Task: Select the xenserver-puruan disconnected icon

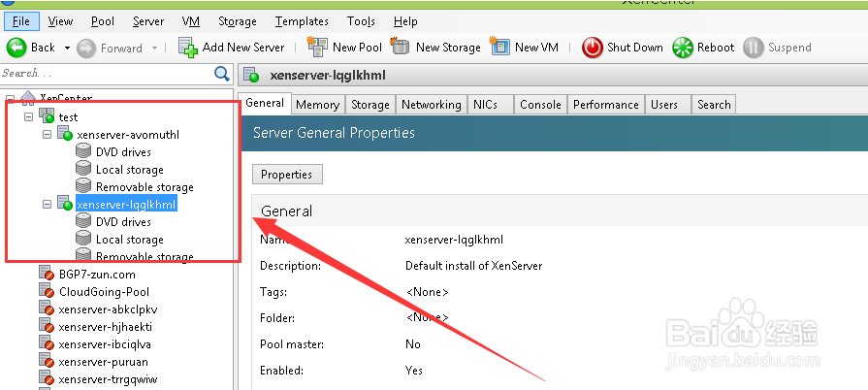Action: (47, 361)
